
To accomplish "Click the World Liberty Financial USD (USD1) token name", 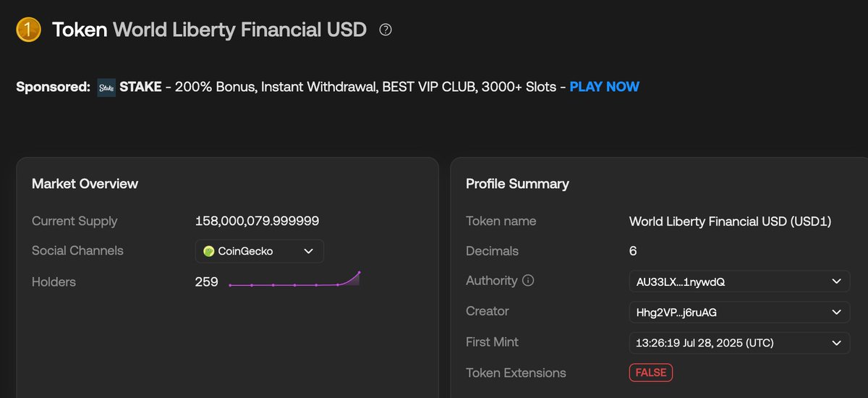I will point(731,221).
